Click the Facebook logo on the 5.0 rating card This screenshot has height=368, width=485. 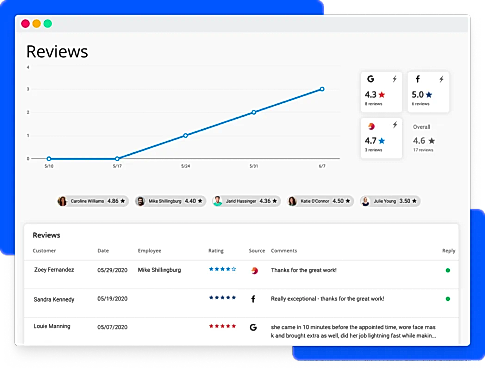click(x=417, y=79)
